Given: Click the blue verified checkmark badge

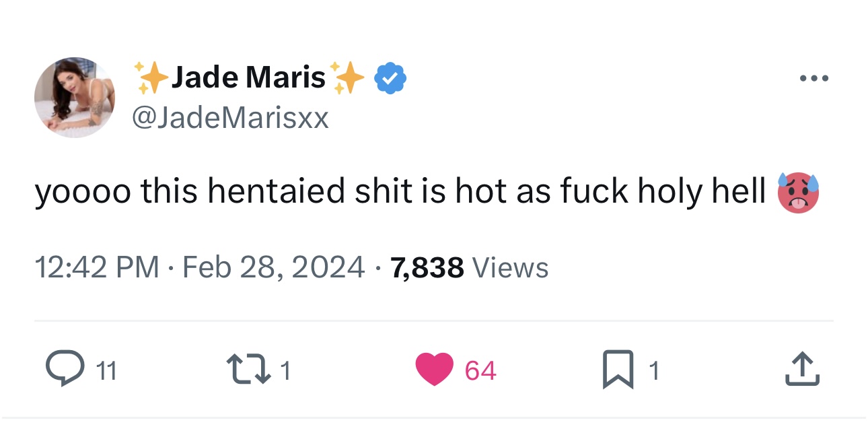Looking at the screenshot, I should point(390,79).
